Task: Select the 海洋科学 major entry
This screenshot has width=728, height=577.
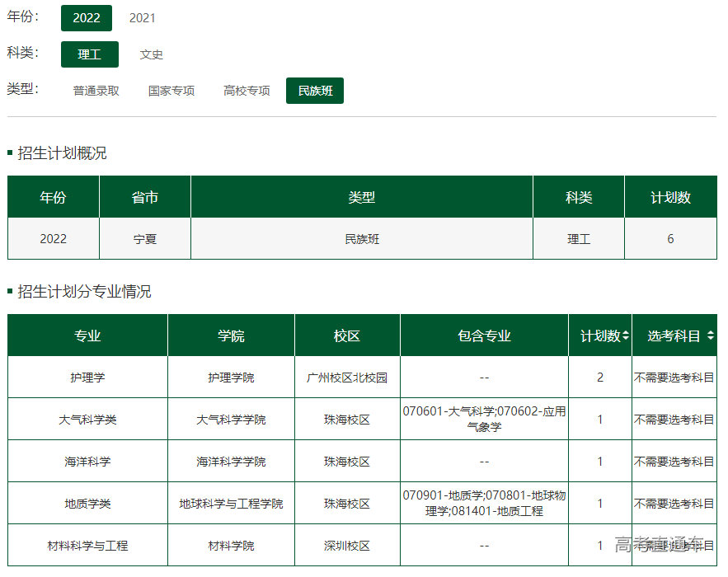Action: click(x=87, y=462)
